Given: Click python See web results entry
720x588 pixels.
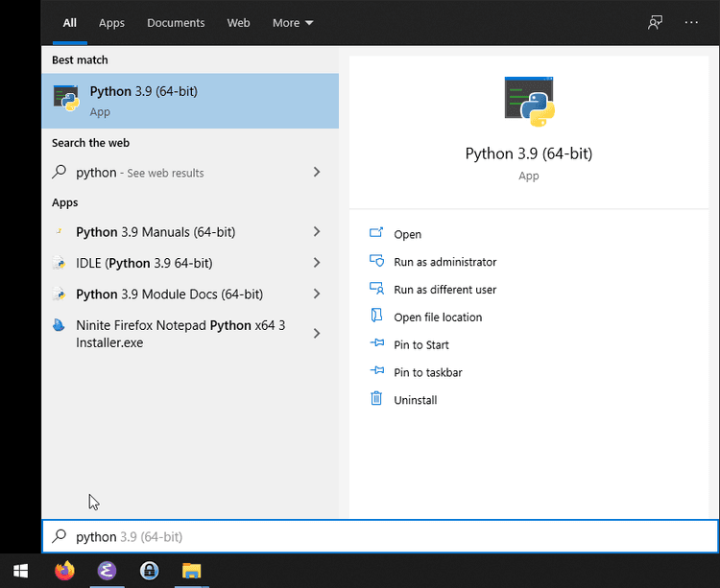Looking at the screenshot, I should 190,173.
